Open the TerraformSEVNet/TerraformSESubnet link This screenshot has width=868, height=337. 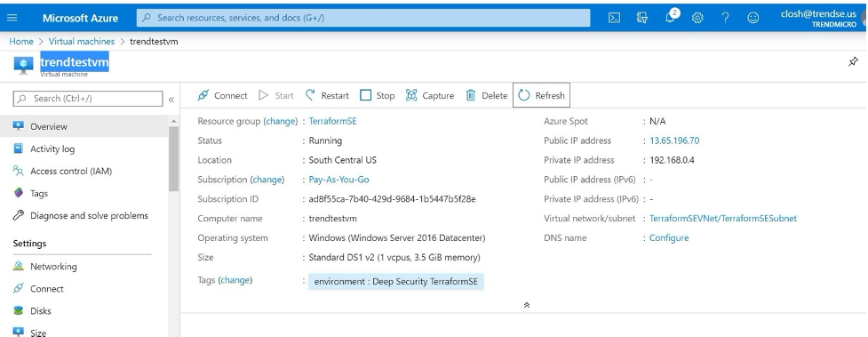[x=723, y=219]
